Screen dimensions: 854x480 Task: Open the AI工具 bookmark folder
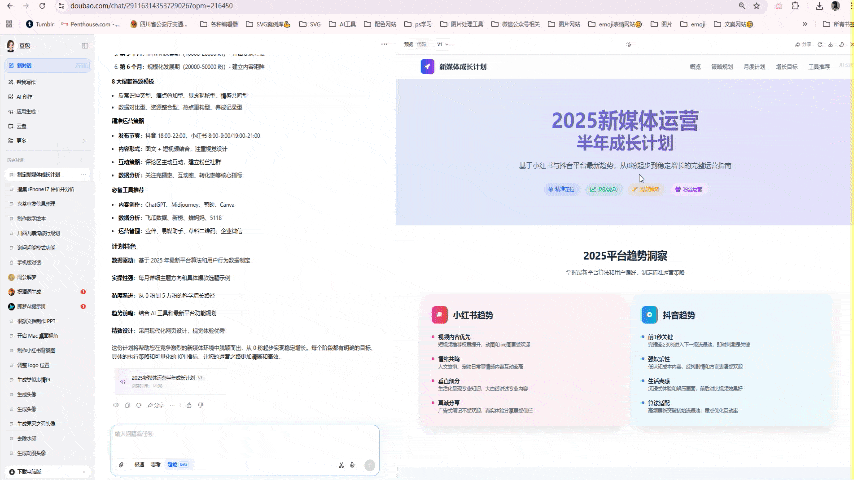pyautogui.click(x=343, y=24)
